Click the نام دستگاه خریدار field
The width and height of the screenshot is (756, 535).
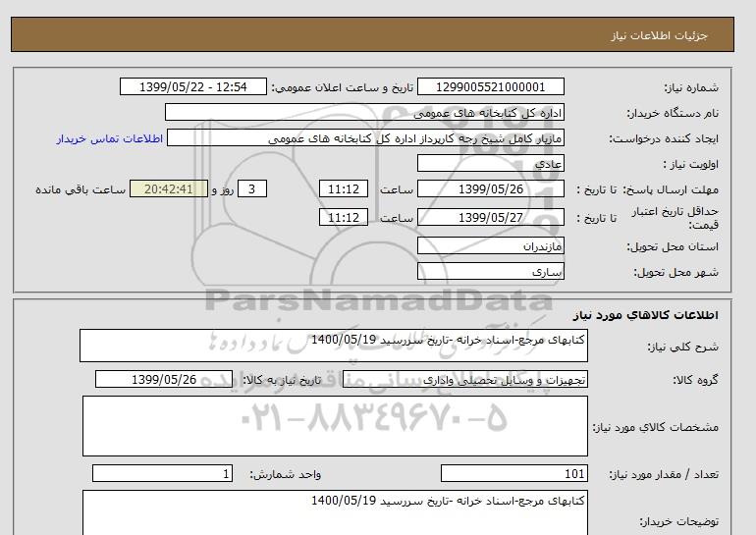coord(364,112)
